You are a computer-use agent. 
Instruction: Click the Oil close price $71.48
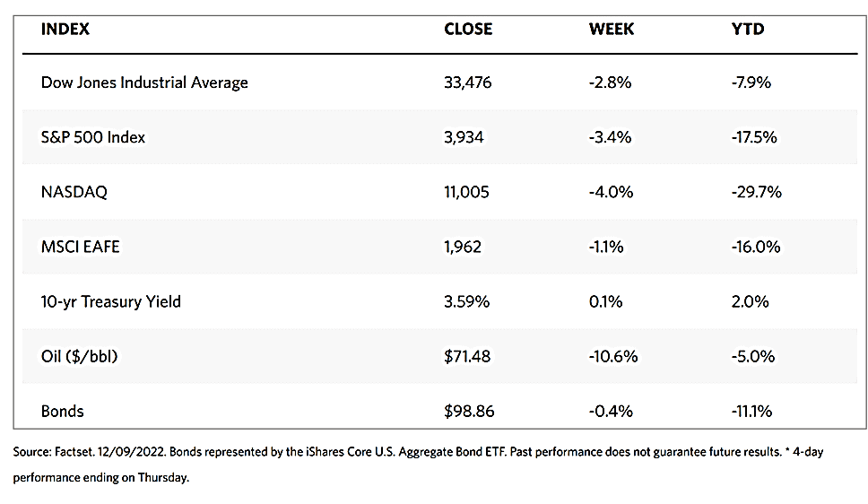467,356
